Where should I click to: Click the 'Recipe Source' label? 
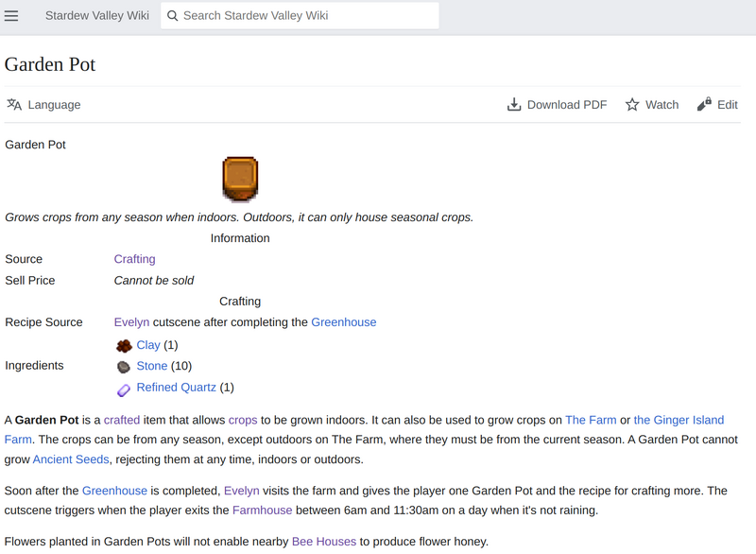tap(43, 322)
